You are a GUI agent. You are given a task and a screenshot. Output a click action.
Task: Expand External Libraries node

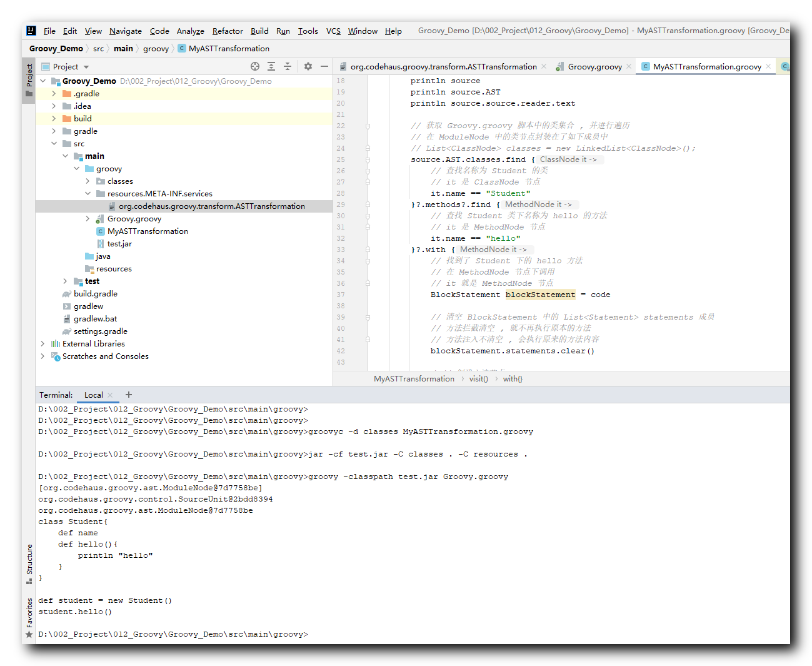pyautogui.click(x=43, y=344)
